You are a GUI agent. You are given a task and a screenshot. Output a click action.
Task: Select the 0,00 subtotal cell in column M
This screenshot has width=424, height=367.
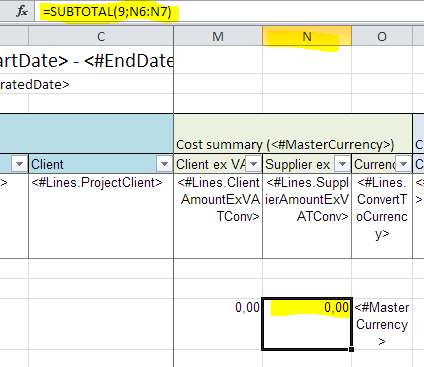click(x=218, y=324)
